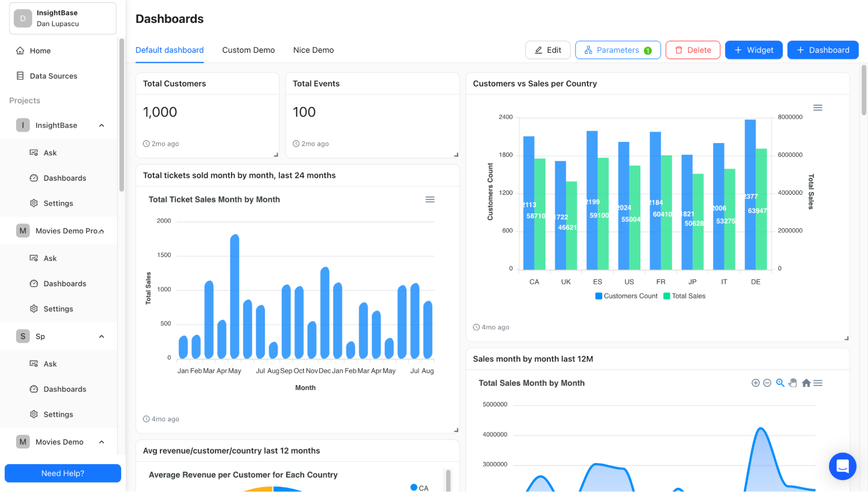Collapse the Movies Demo project section

101,442
